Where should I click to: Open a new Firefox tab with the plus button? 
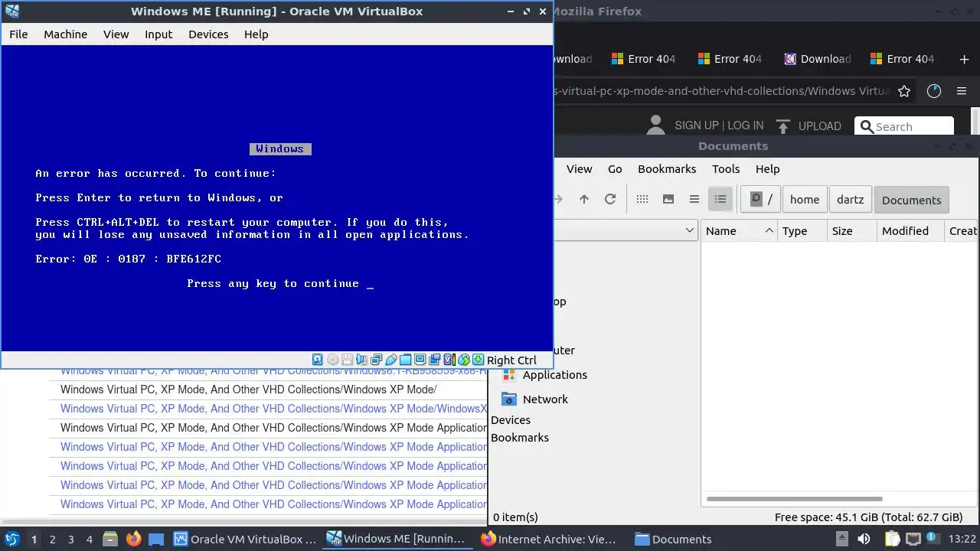[x=964, y=59]
